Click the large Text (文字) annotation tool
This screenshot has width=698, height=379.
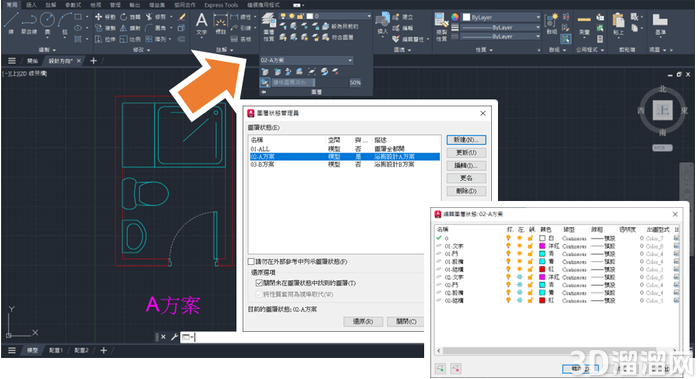[x=202, y=23]
